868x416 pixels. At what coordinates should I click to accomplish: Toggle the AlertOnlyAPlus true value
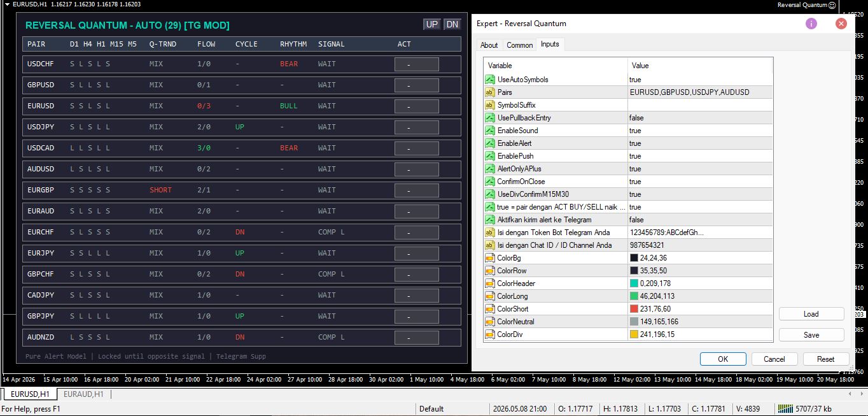pos(700,169)
